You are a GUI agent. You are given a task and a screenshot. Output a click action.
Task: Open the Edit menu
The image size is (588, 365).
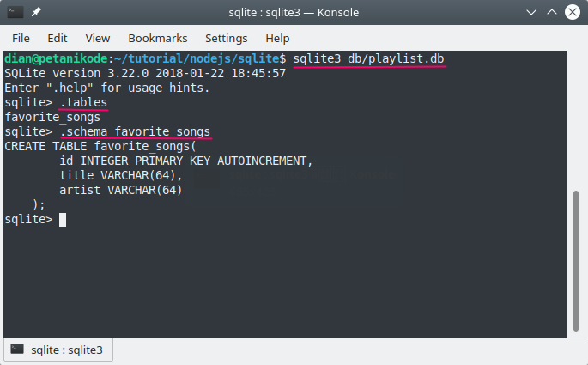click(x=57, y=39)
